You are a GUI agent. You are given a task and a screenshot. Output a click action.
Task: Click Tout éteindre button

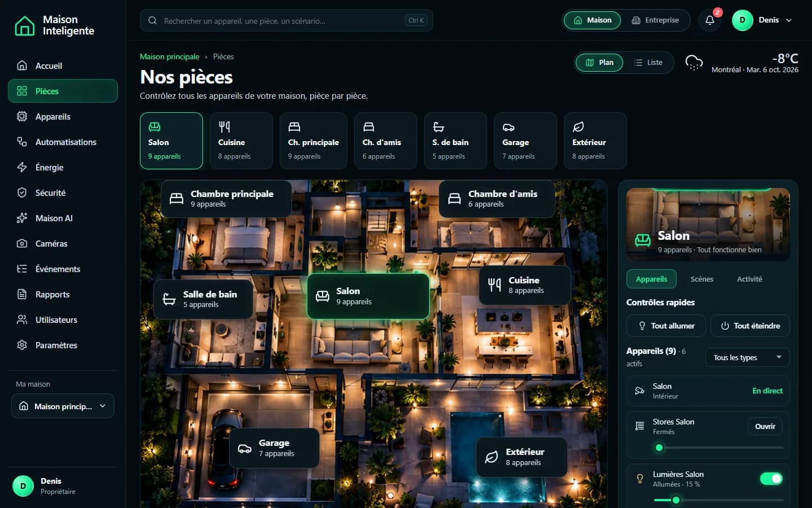(x=750, y=326)
